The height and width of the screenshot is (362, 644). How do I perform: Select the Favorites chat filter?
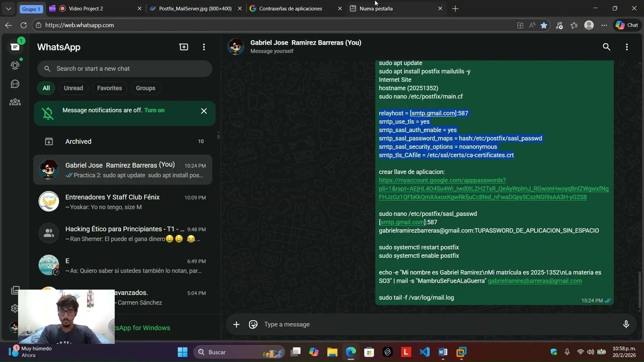109,88
